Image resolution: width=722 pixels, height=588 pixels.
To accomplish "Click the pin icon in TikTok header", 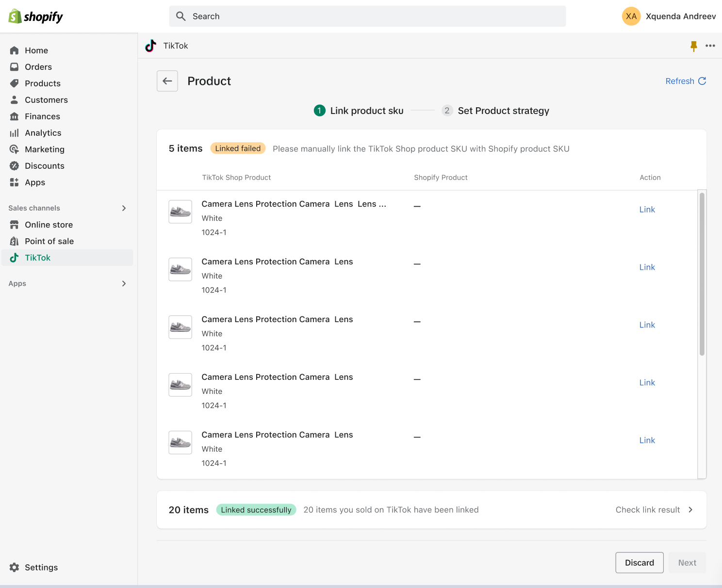I will 693,46.
